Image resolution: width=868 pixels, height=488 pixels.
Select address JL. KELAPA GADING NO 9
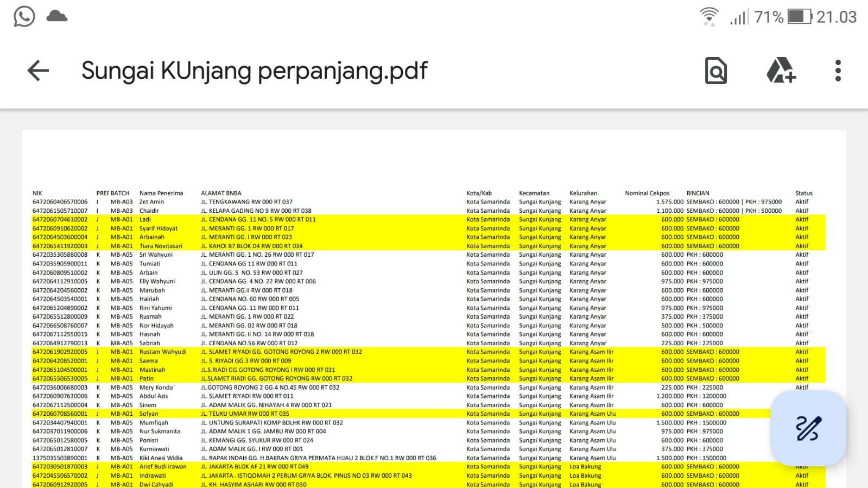235,211
